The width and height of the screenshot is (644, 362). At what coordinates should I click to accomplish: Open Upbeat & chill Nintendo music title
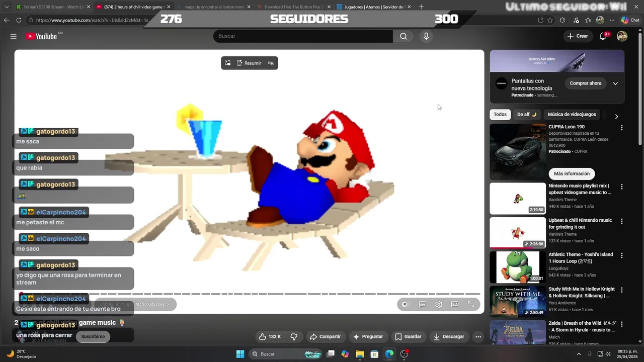(x=580, y=224)
